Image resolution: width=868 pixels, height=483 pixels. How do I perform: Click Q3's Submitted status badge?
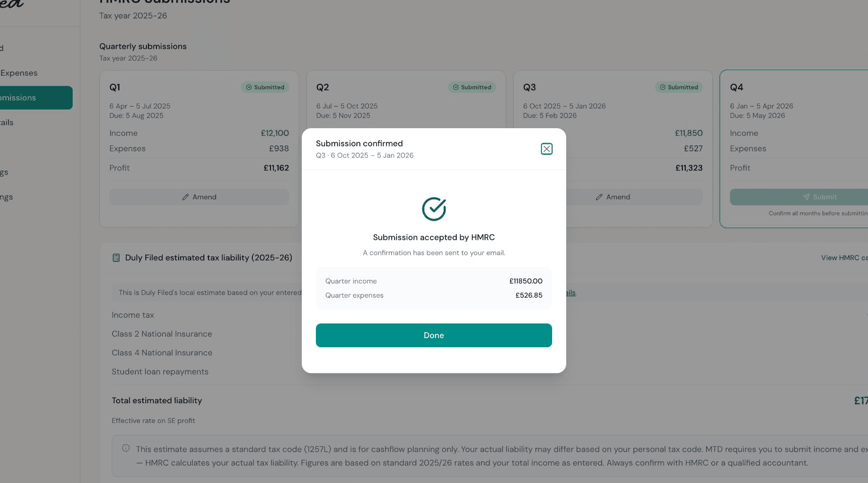(x=679, y=87)
